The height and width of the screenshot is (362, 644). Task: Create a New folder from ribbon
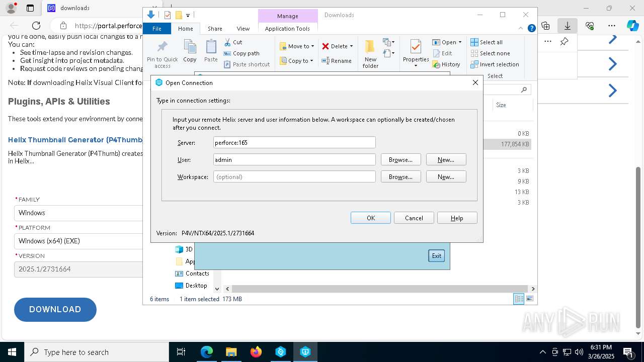point(370,54)
